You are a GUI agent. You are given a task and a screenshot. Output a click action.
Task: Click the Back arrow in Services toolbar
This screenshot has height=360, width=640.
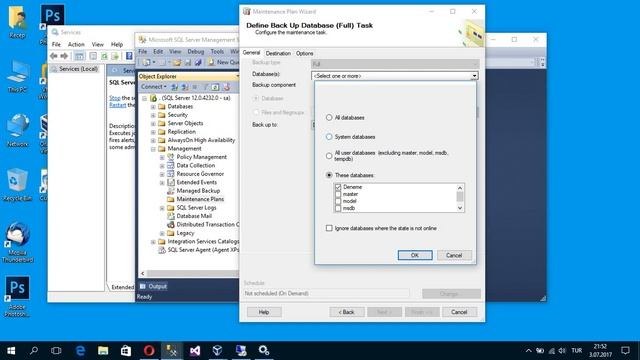[53, 56]
